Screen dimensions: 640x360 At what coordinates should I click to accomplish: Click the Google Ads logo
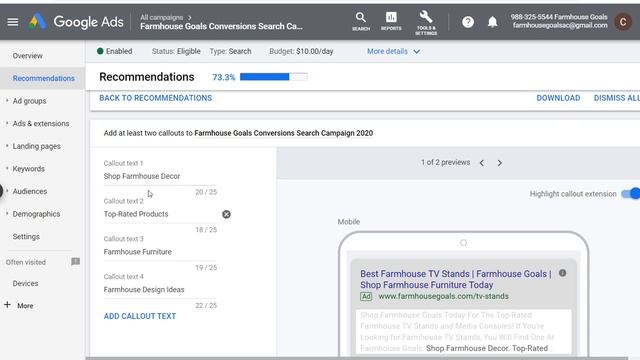76,22
